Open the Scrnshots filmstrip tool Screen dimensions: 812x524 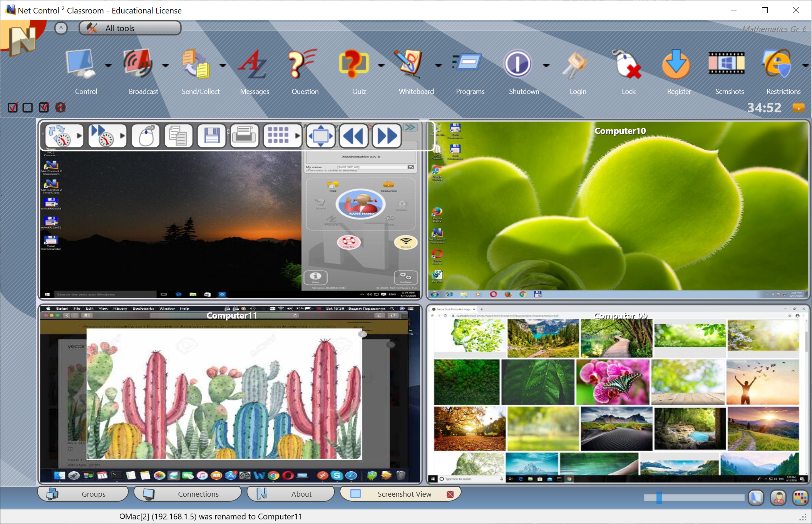pos(727,63)
